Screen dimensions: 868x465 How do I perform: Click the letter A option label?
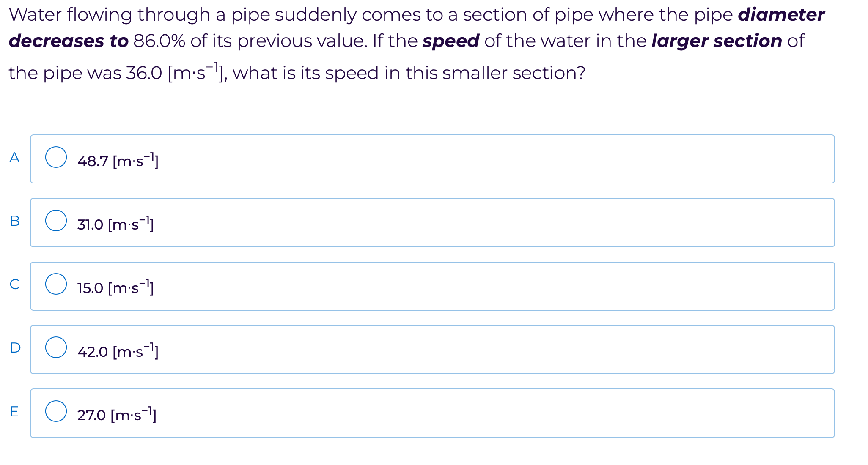14,157
